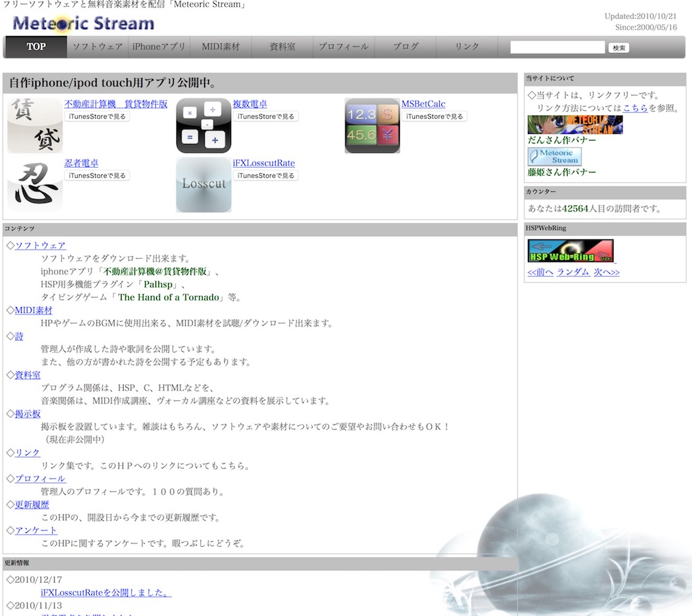Click the Meteoric Stream logo

pyautogui.click(x=83, y=24)
